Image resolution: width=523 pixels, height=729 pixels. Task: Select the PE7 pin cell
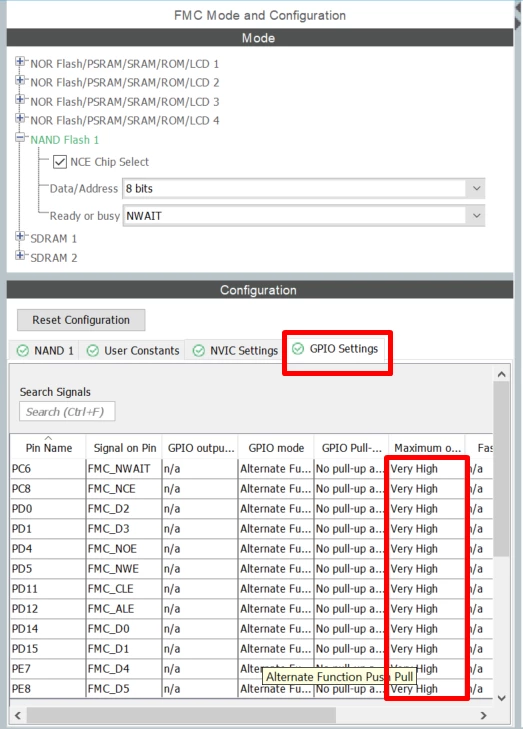pyautogui.click(x=48, y=669)
